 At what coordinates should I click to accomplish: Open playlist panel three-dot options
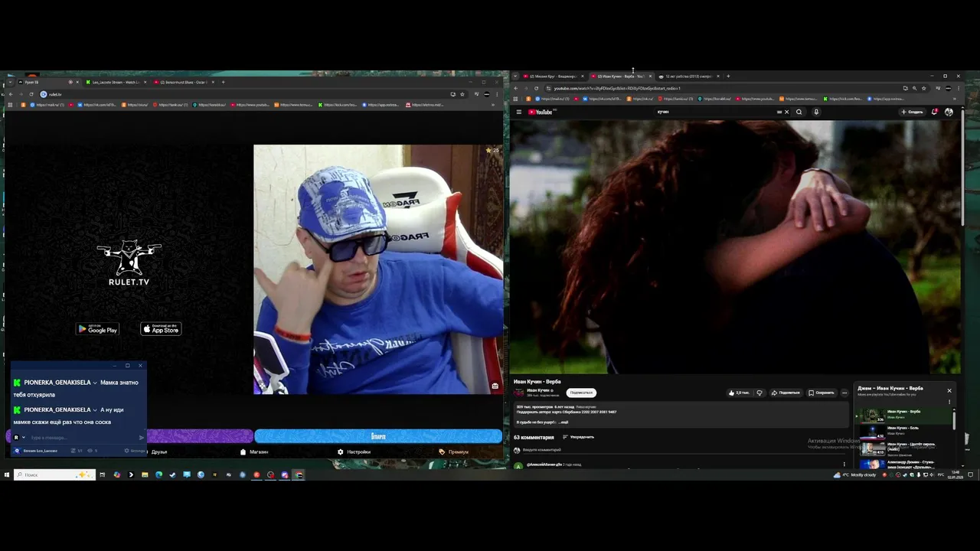click(x=949, y=402)
